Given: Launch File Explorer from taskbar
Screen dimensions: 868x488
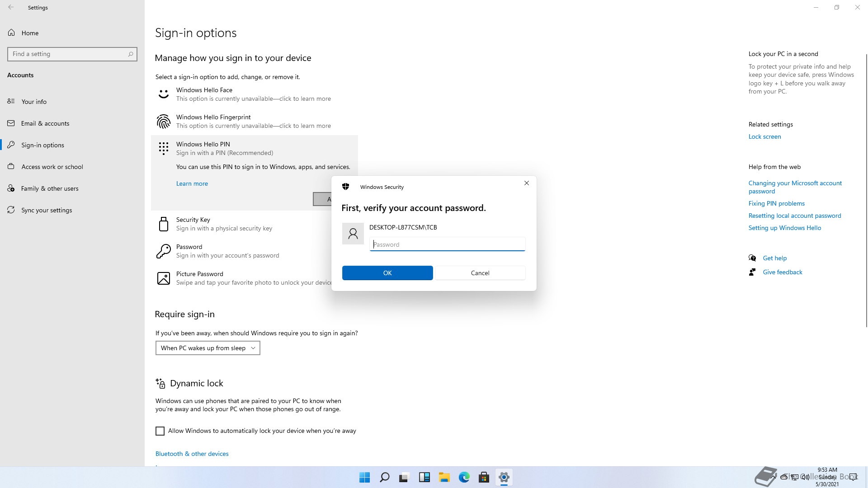Looking at the screenshot, I should click(x=444, y=477).
